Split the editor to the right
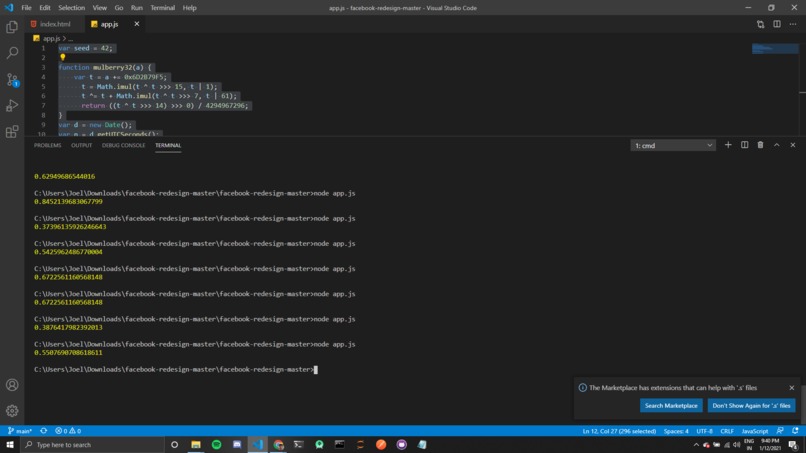This screenshot has height=453, width=806. tap(777, 24)
